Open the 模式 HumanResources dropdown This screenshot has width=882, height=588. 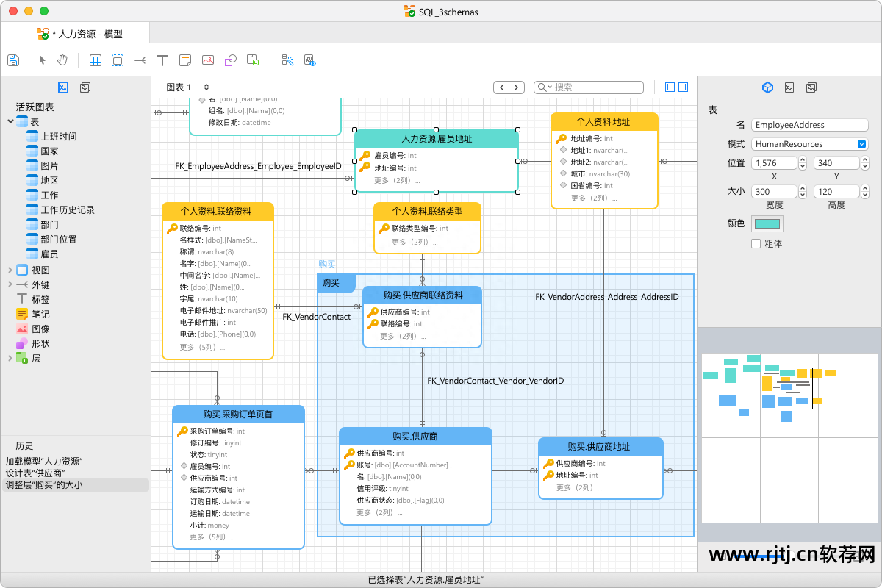pos(862,144)
